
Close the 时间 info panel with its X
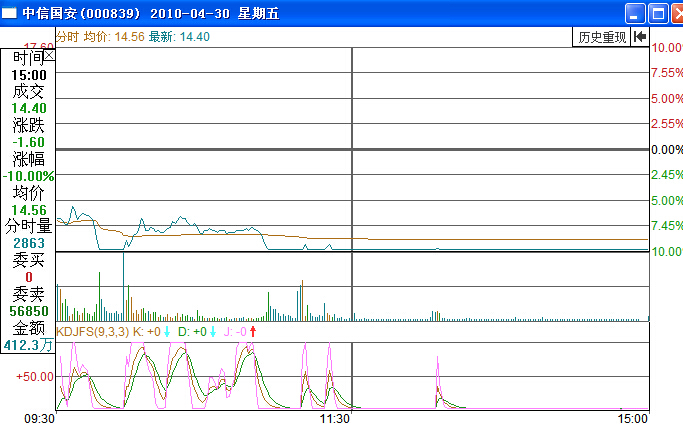click(x=50, y=57)
